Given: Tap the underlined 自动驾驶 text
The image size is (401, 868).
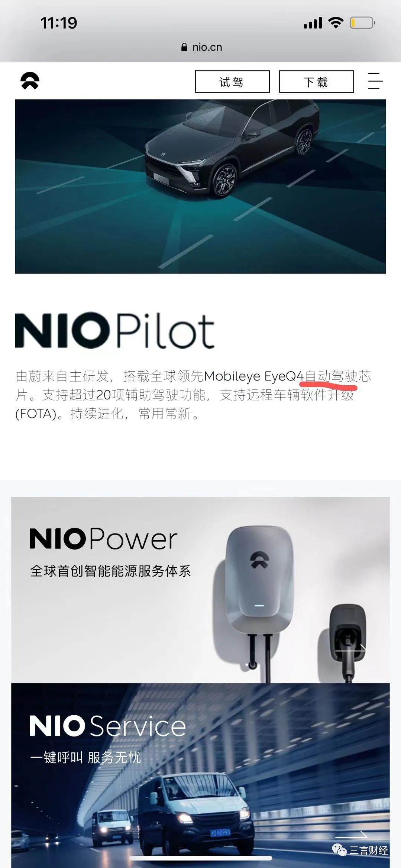Looking at the screenshot, I should 332,376.
